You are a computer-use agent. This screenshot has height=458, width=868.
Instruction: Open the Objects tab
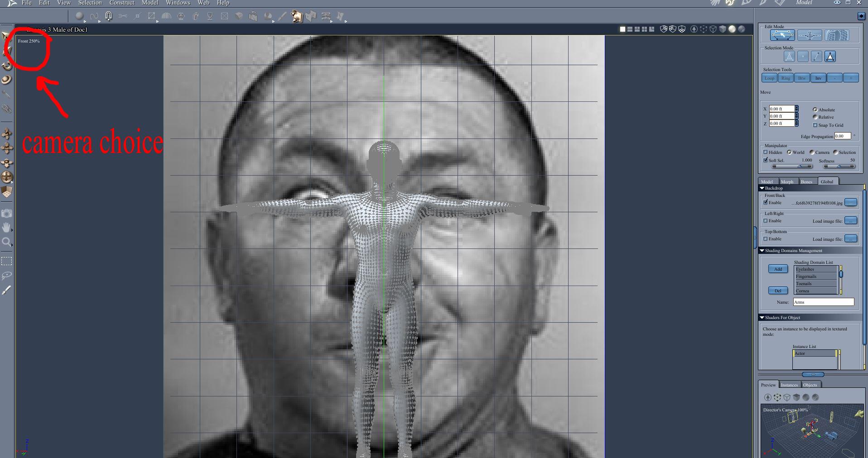point(810,385)
